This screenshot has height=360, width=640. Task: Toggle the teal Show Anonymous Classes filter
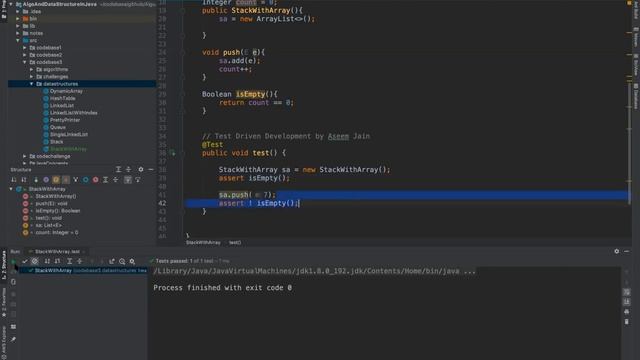(86, 180)
